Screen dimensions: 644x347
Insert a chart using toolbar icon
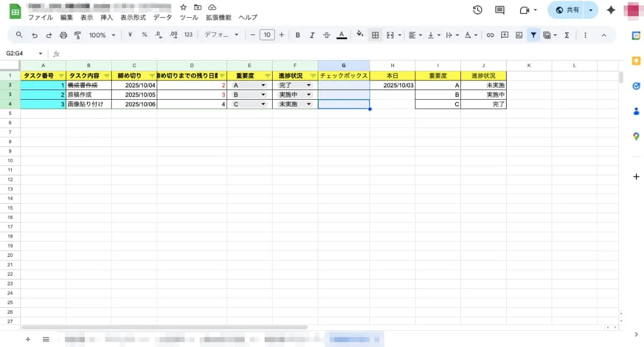pyautogui.click(x=519, y=35)
